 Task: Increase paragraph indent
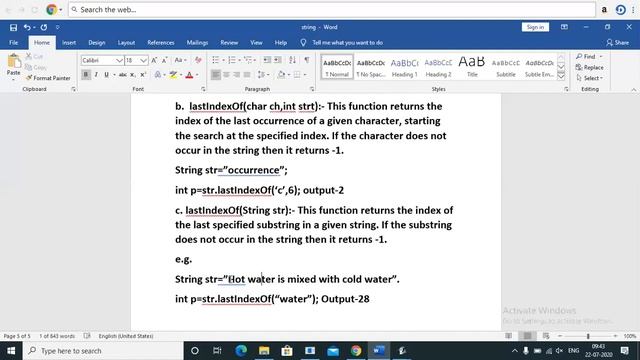(x=278, y=60)
